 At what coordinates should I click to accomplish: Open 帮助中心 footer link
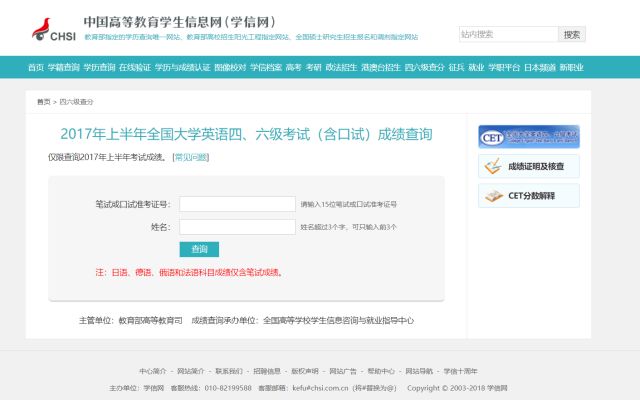coord(381,371)
